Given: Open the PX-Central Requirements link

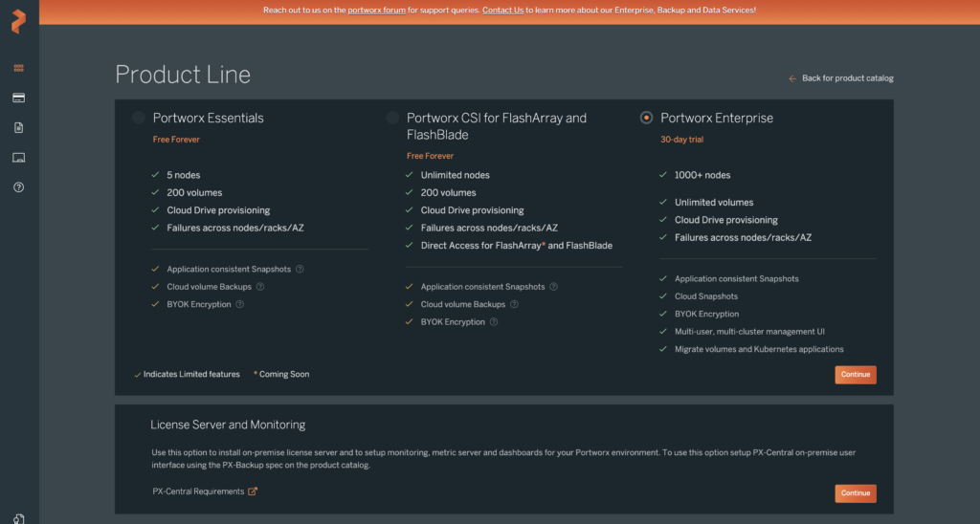Looking at the screenshot, I should click(x=198, y=491).
